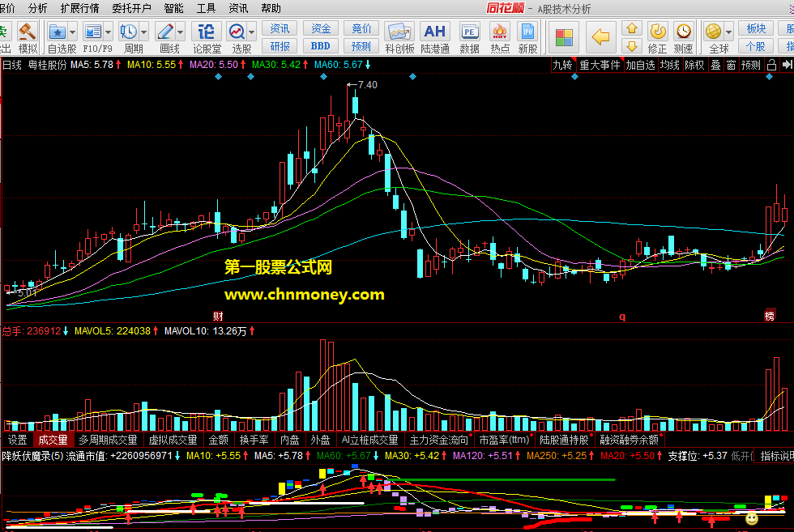Click the blue diamond event marker above 7.40 peak
The height and width of the screenshot is (532, 794).
[323, 77]
